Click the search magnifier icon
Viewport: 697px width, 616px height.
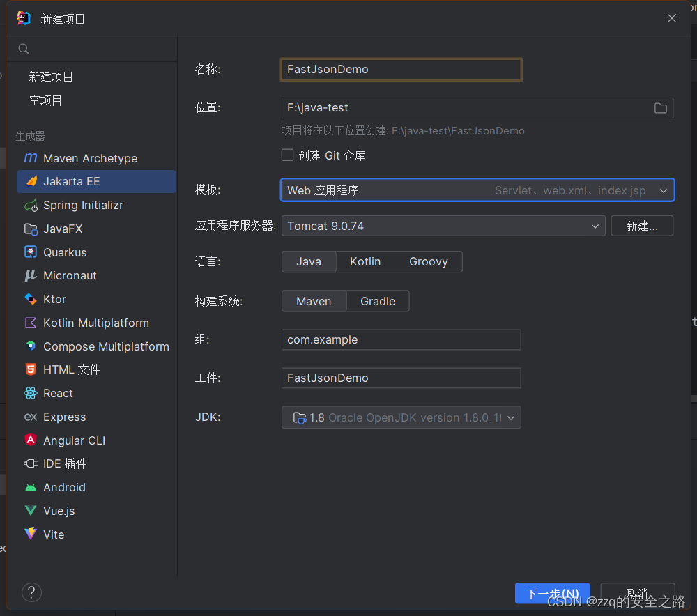pos(24,49)
